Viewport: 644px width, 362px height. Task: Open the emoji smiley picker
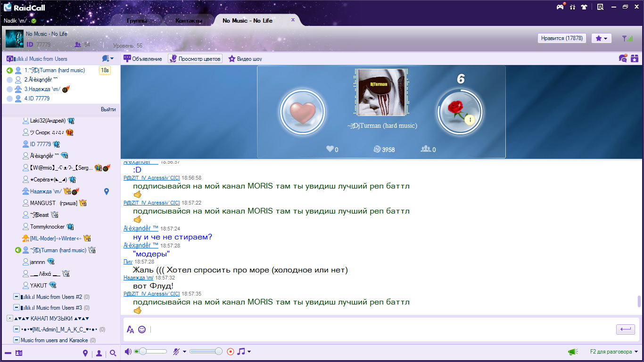[142, 329]
